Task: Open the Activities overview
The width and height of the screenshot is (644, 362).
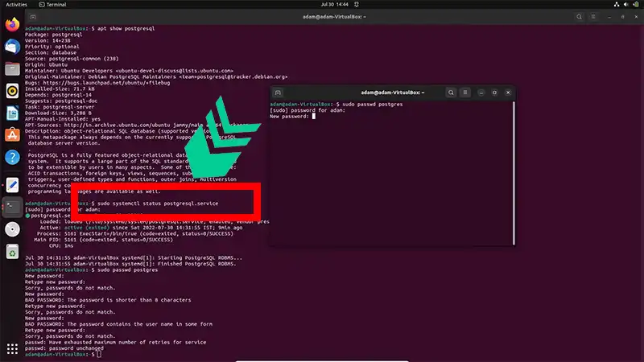Action: [x=16, y=5]
